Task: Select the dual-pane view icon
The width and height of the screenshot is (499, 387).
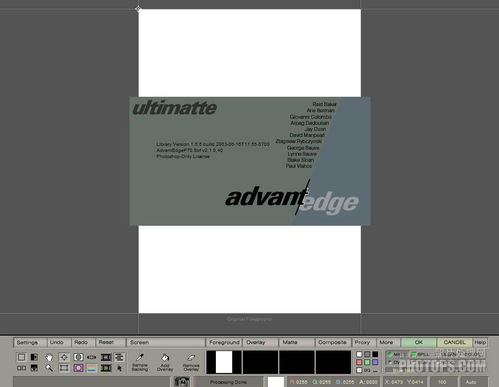Action: point(21,368)
